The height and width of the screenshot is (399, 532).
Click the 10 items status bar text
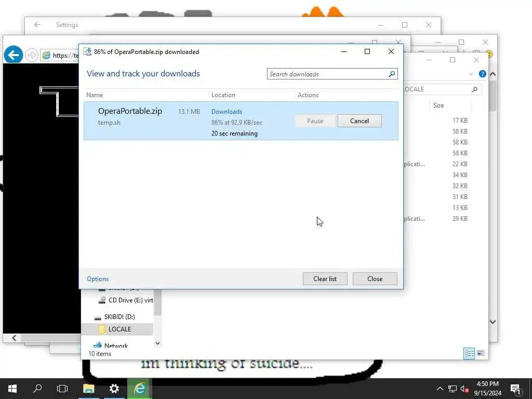(100, 353)
